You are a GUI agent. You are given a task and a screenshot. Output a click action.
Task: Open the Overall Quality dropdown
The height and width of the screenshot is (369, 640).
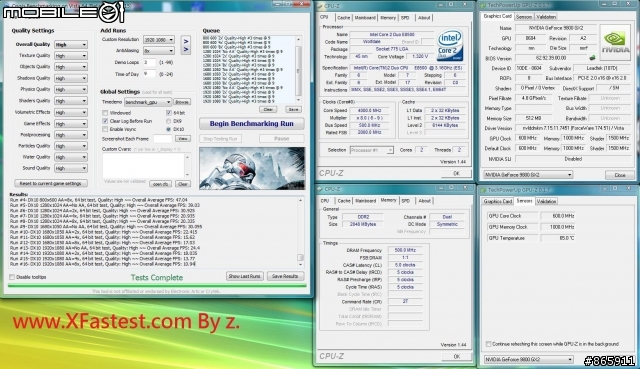[x=71, y=44]
